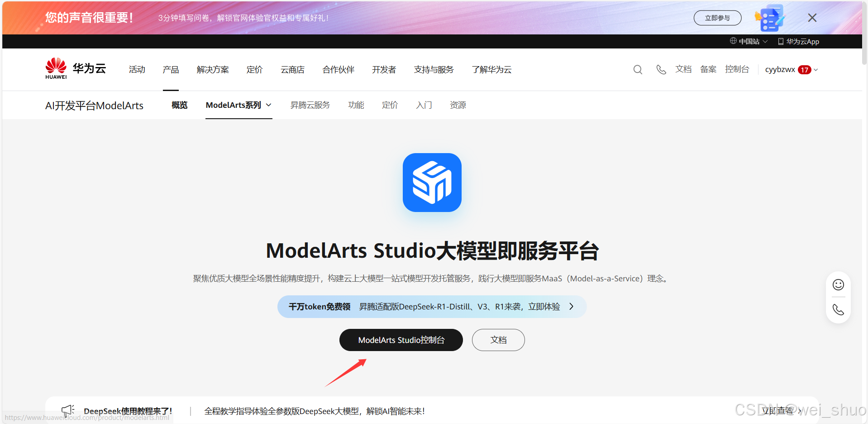Open the search magnifier icon
Image resolution: width=868 pixels, height=424 pixels.
[x=638, y=69]
